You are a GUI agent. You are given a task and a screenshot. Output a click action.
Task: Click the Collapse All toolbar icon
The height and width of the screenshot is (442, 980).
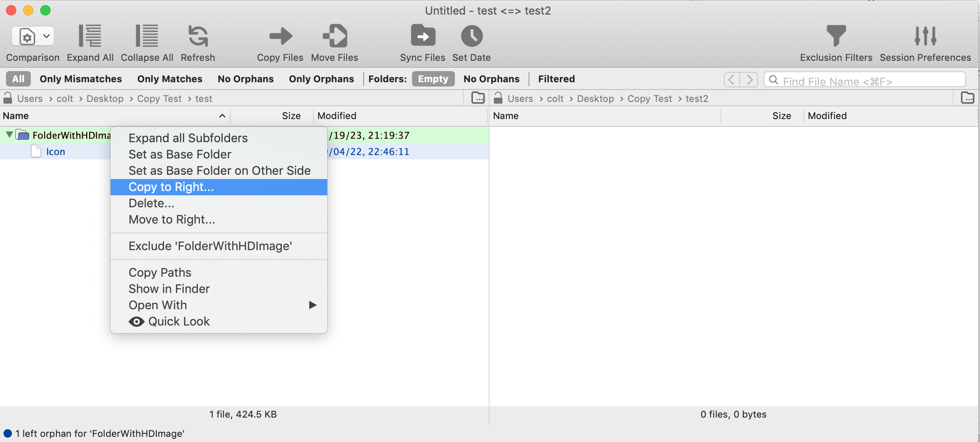pyautogui.click(x=147, y=36)
